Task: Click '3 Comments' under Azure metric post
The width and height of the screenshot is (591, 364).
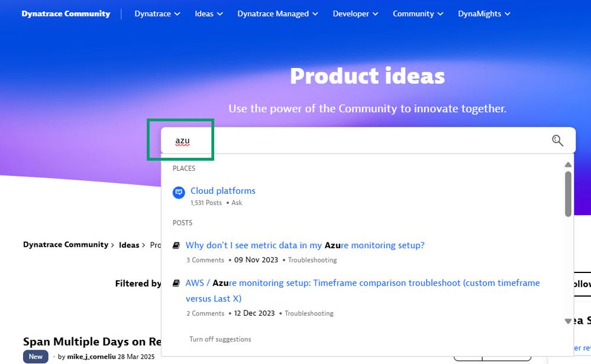Action: pyautogui.click(x=205, y=260)
